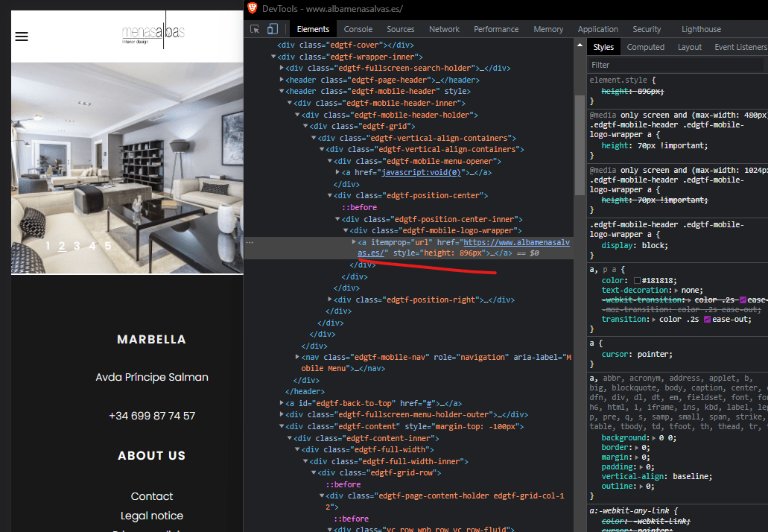
Task: Open the Console tab
Action: pos(358,29)
